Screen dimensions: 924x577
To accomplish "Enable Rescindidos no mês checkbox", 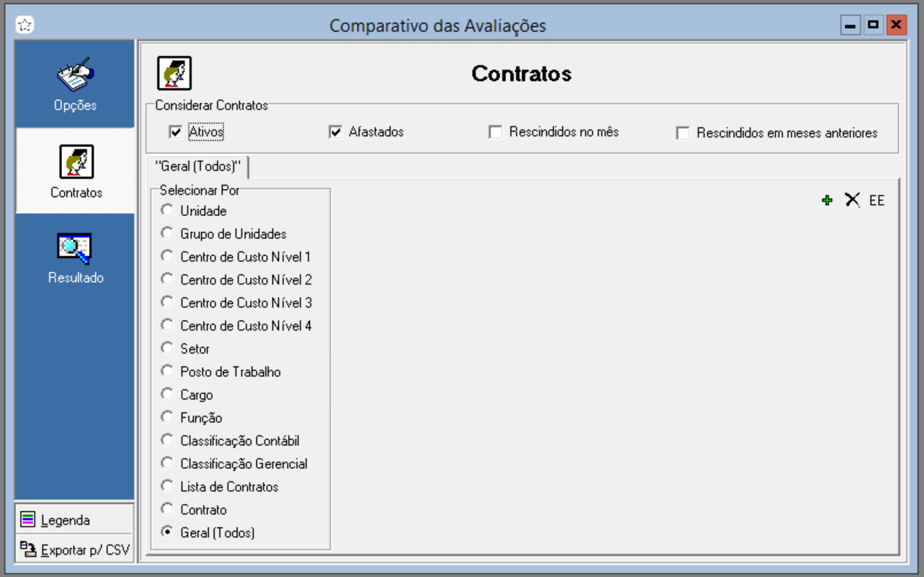I will click(495, 133).
